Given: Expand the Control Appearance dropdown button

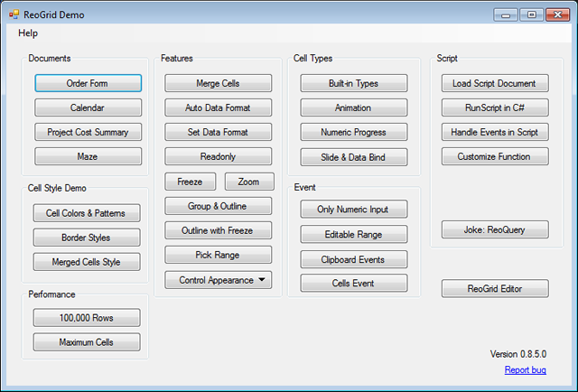Looking at the screenshot, I should pos(219,280).
